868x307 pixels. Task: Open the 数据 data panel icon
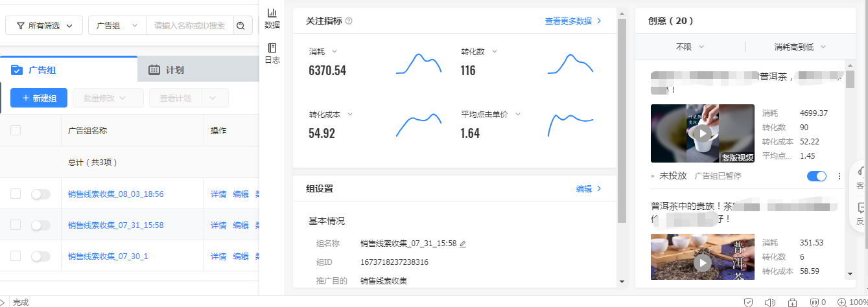point(272,18)
